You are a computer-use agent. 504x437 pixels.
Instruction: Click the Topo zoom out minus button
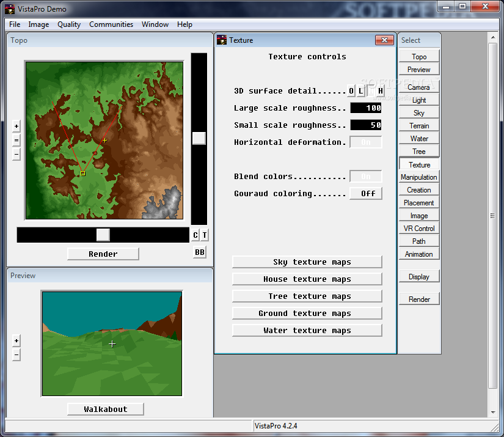tap(16, 155)
